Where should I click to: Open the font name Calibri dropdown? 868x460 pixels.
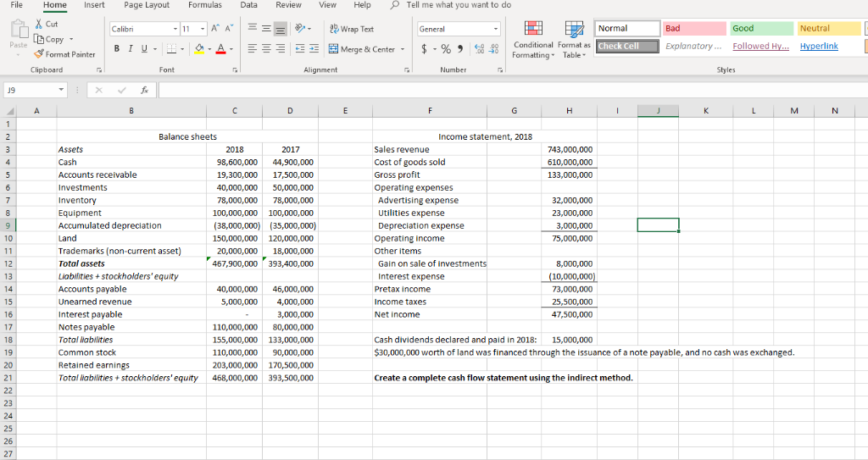point(175,29)
